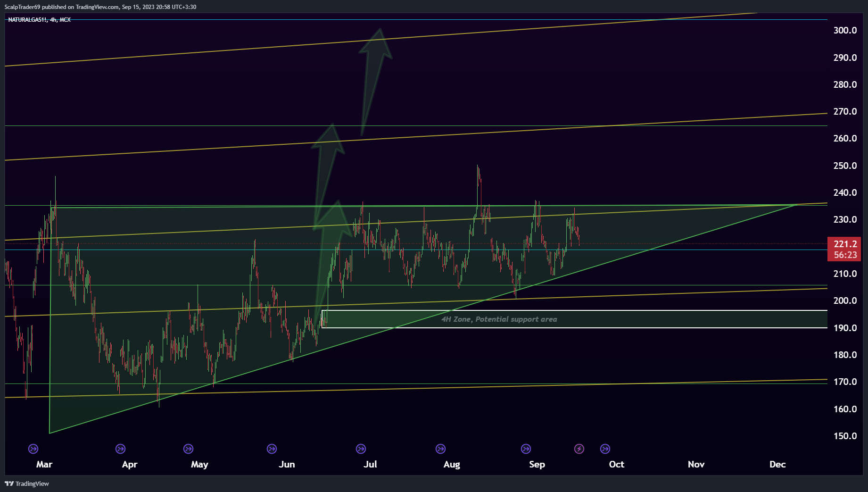Click the 270.0 price axis label
868x492 pixels.
(x=845, y=111)
